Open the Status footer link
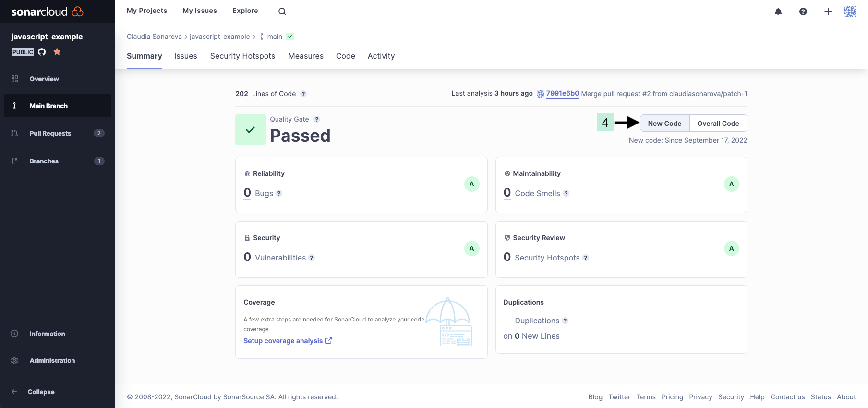Viewport: 868px width, 408px height. pyautogui.click(x=821, y=397)
